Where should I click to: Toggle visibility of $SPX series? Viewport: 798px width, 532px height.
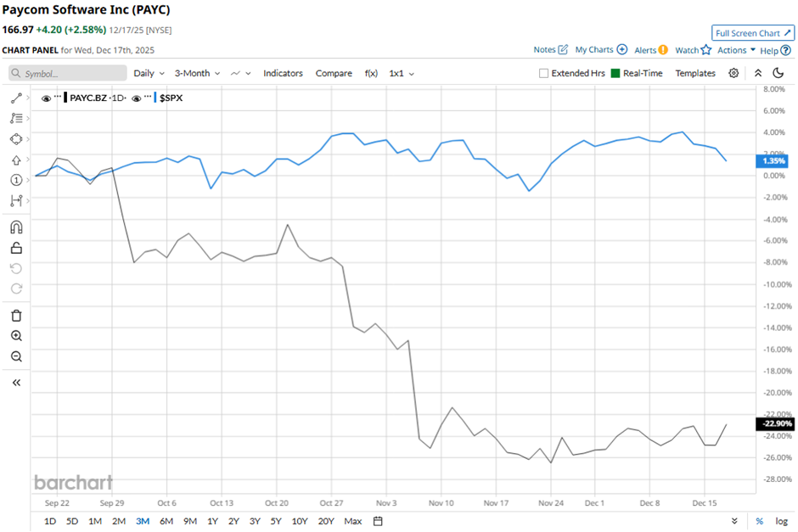136,98
